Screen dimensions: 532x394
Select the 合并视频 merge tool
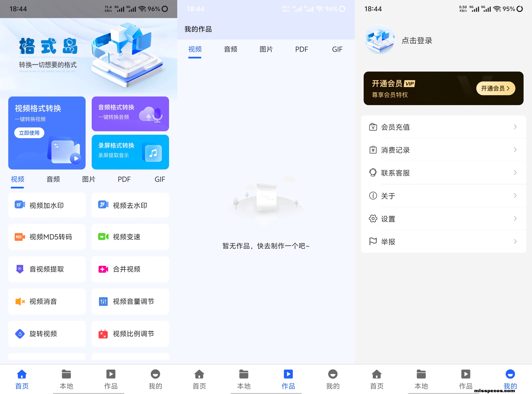[x=130, y=269]
